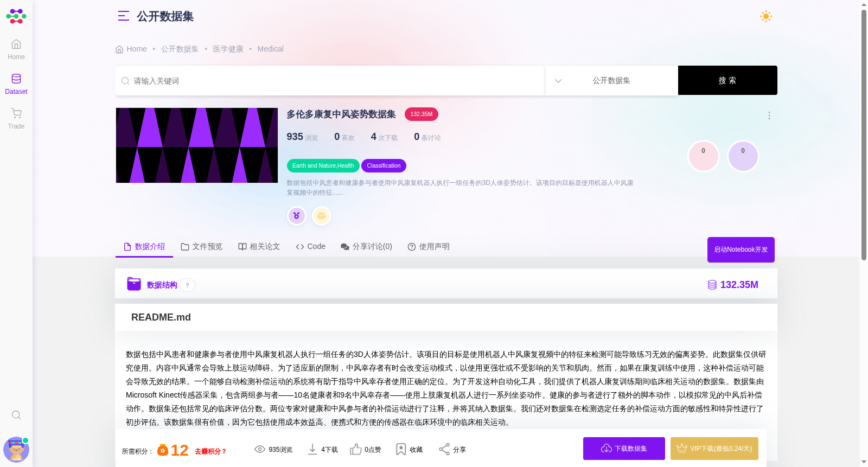Click the scrollbar down arrow
This screenshot has height=467, width=868.
click(864, 462)
